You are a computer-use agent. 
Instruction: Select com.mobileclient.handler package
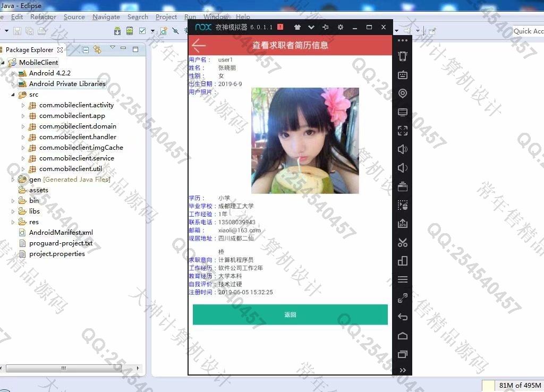point(78,137)
